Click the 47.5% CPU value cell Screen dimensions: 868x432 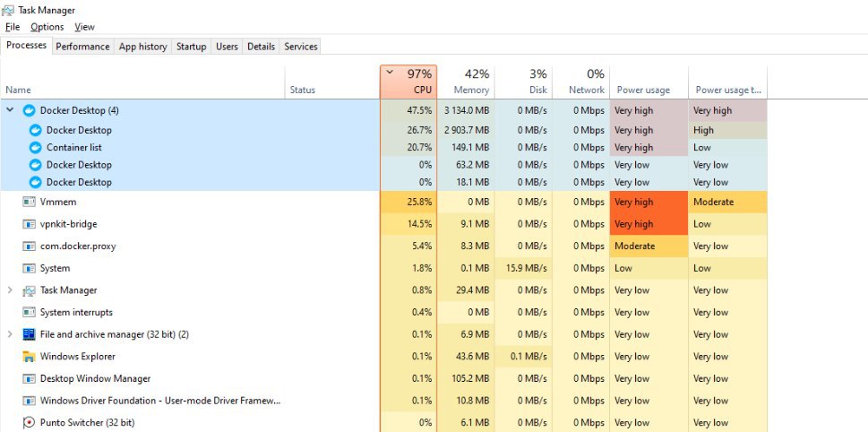(x=408, y=111)
